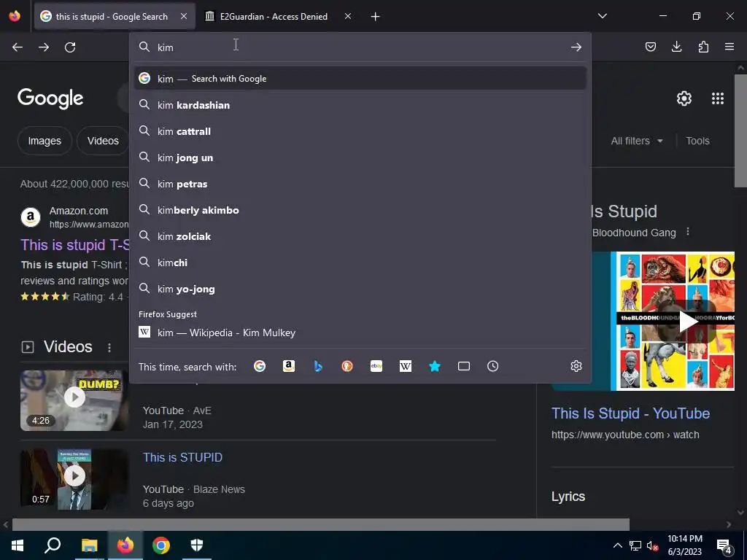
Task: Expand the list all tabs chevron
Action: [x=602, y=16]
